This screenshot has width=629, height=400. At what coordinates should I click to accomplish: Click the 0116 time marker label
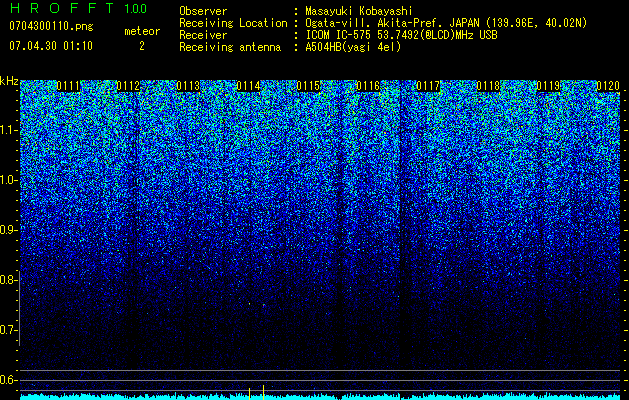[x=368, y=86]
